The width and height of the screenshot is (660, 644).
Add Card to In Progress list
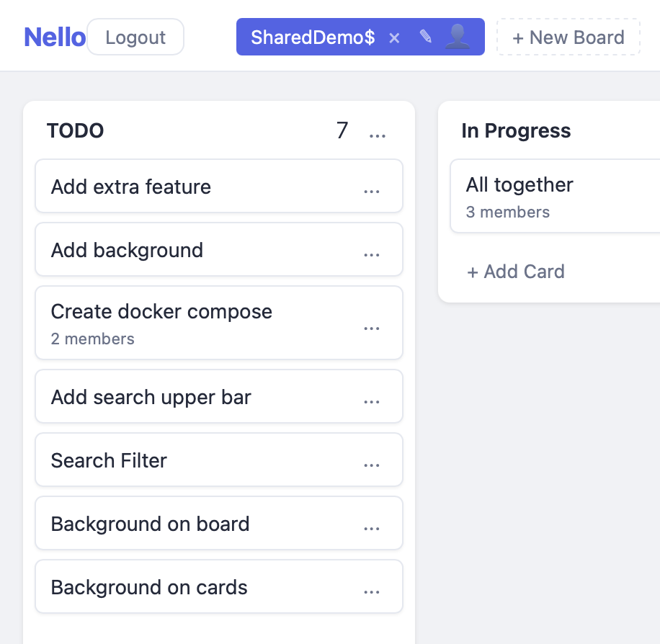(x=516, y=272)
